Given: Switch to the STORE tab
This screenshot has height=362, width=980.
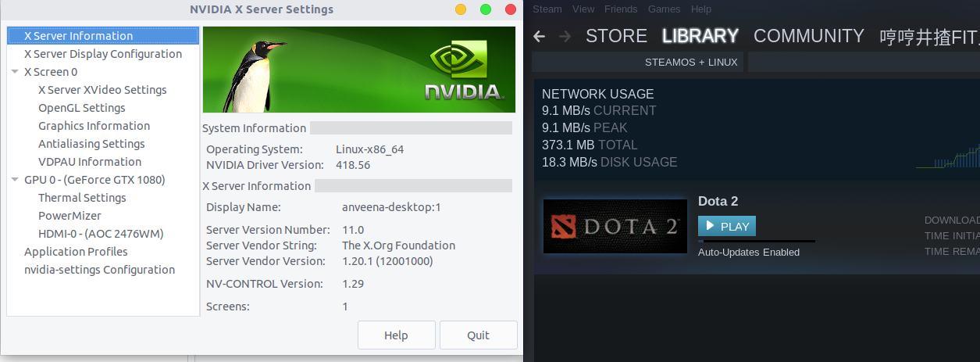Looking at the screenshot, I should [616, 37].
